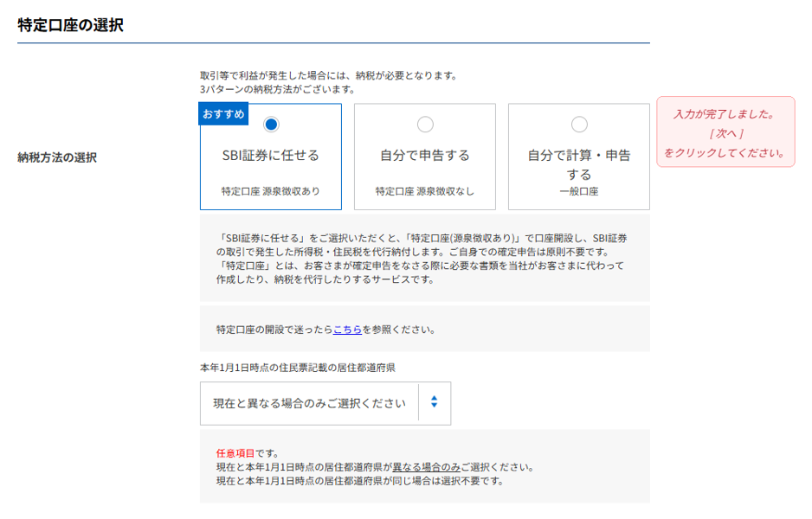
Task: Select the SBI証券に任せる radio button
Action: point(271,125)
